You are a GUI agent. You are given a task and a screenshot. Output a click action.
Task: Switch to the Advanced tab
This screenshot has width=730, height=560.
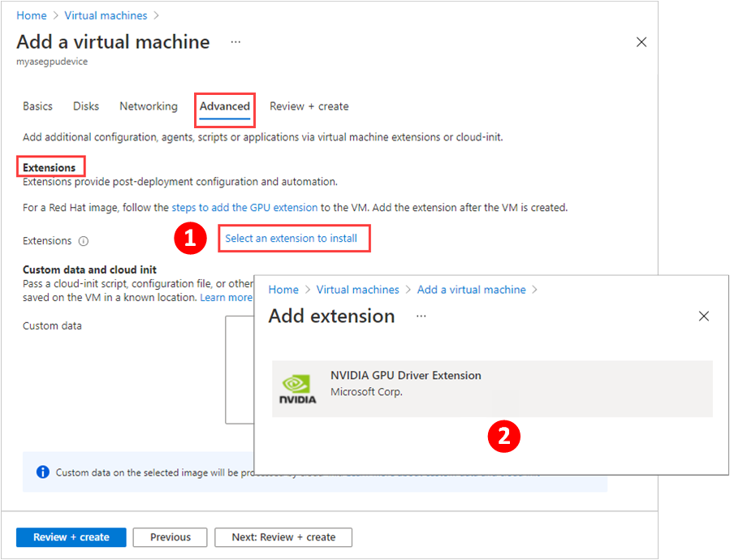(x=224, y=106)
